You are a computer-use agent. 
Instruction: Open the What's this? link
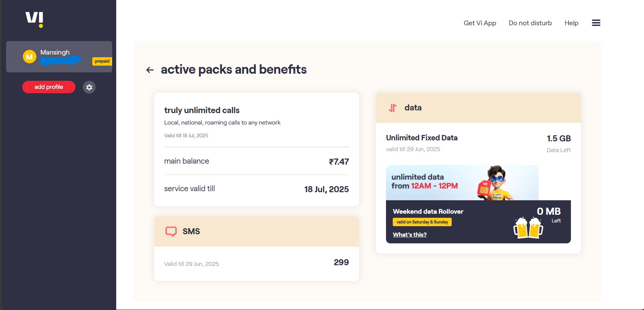pos(410,235)
